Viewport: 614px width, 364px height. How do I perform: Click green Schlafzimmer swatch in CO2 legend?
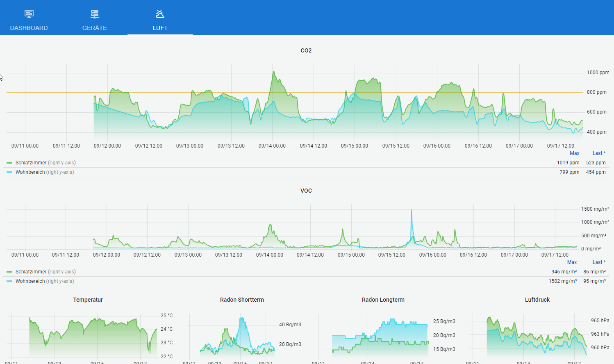(9, 163)
